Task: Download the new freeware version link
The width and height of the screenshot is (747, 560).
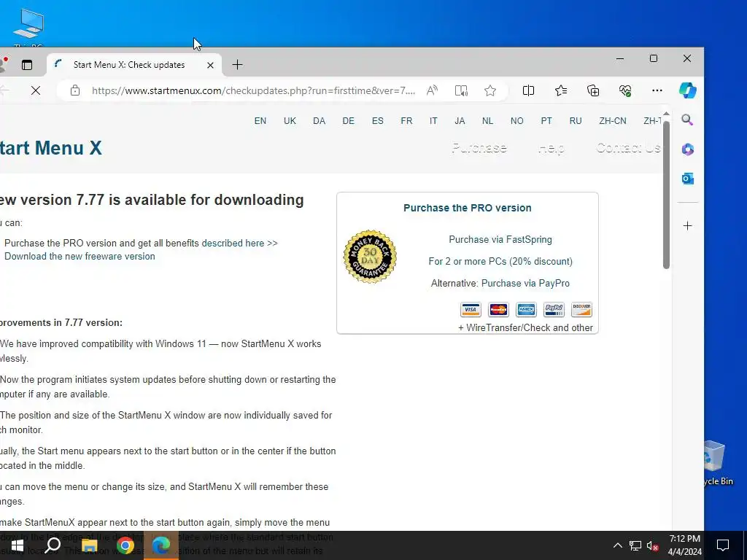Action: (80, 256)
